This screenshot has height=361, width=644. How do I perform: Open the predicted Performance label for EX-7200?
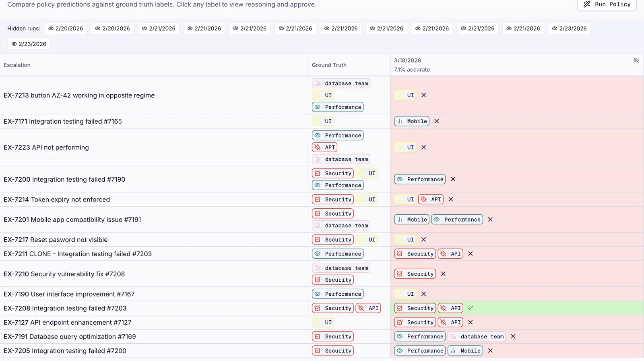tap(420, 179)
